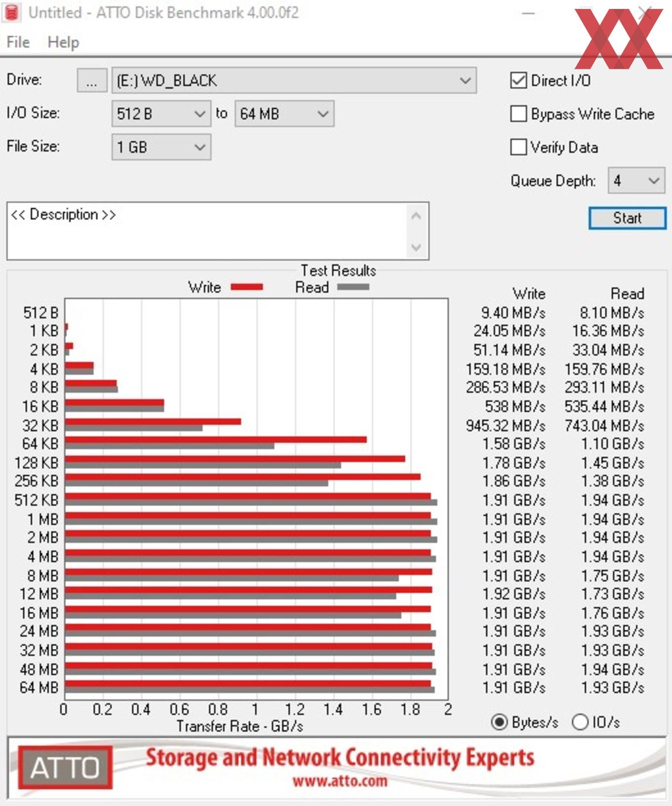The width and height of the screenshot is (672, 806).
Task: Enable the Verify Data checkbox
Action: click(518, 147)
